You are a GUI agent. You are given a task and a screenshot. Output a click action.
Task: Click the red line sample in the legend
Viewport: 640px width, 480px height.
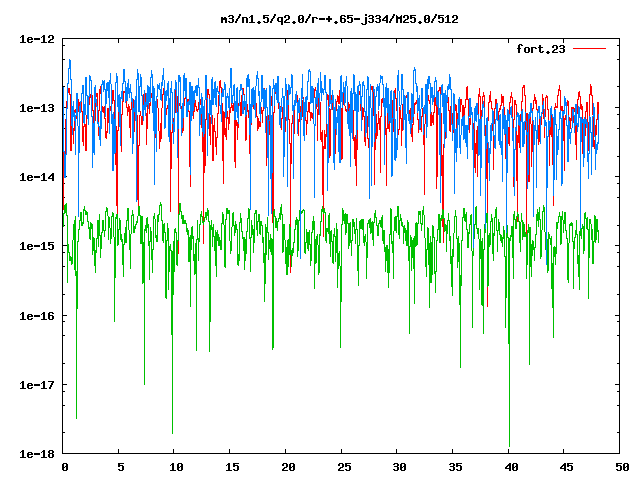(589, 49)
